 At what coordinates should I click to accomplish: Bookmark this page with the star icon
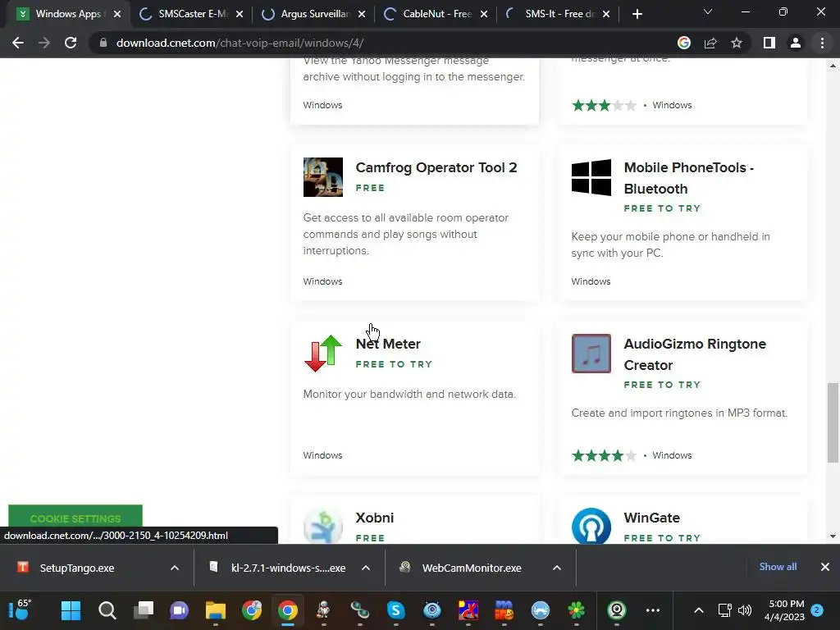(737, 43)
